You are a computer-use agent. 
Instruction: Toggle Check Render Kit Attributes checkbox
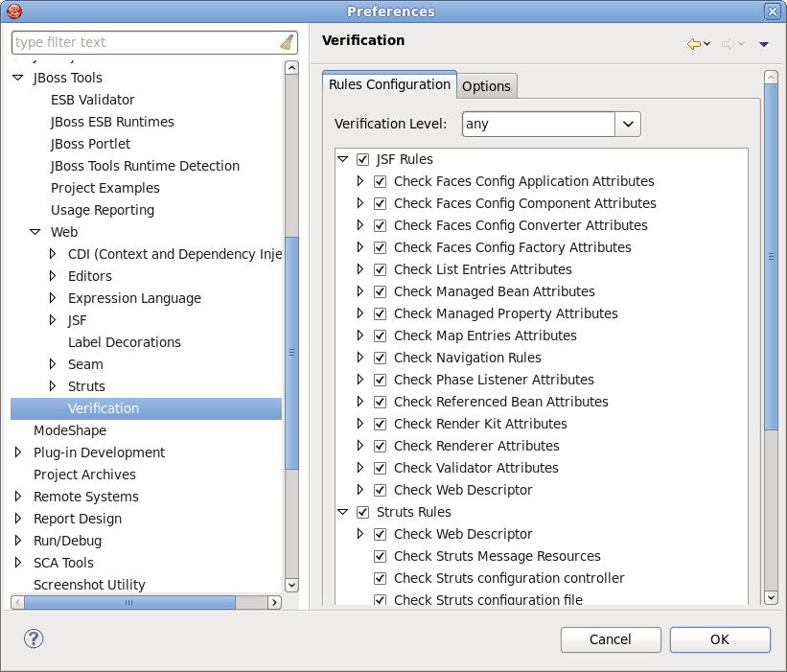[x=380, y=424]
